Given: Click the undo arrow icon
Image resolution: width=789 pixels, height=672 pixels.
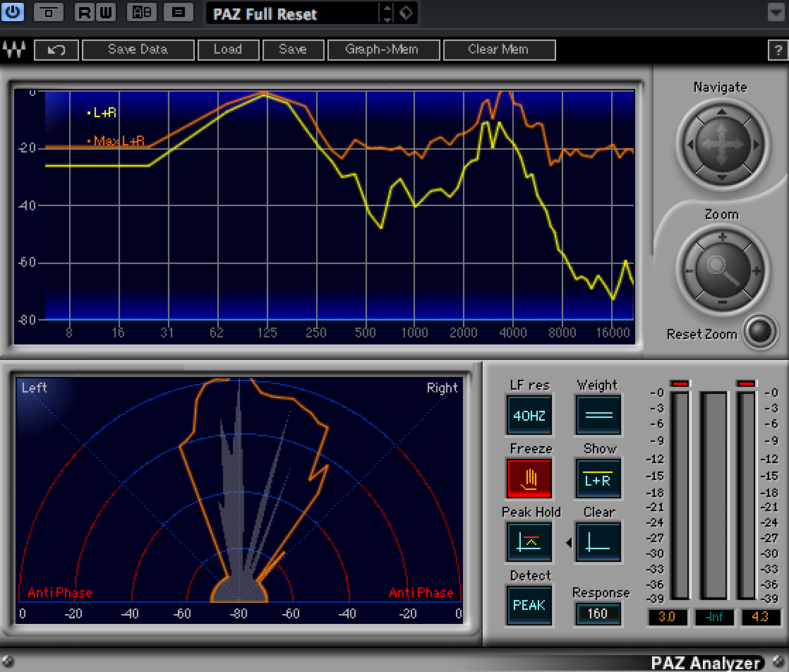Looking at the screenshot, I should [56, 50].
